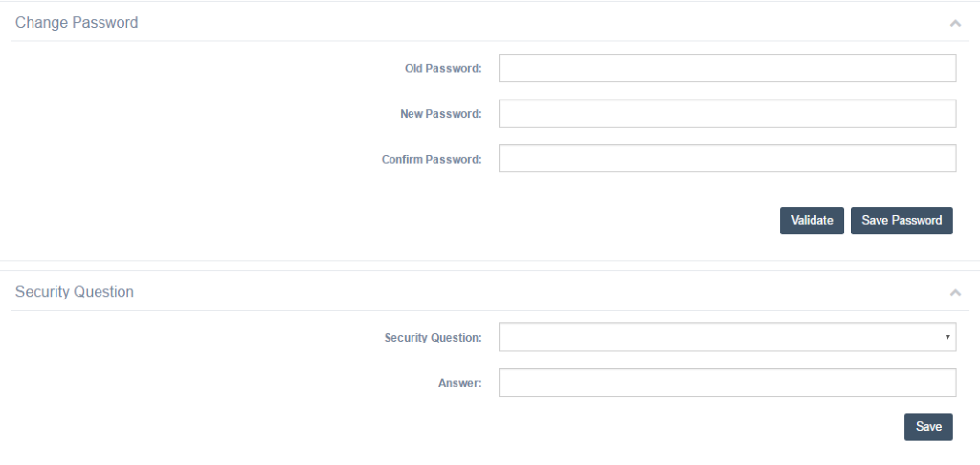Screen dimensions: 980x465
Task: Click the Security Question panel heading
Action: pyautogui.click(x=75, y=292)
